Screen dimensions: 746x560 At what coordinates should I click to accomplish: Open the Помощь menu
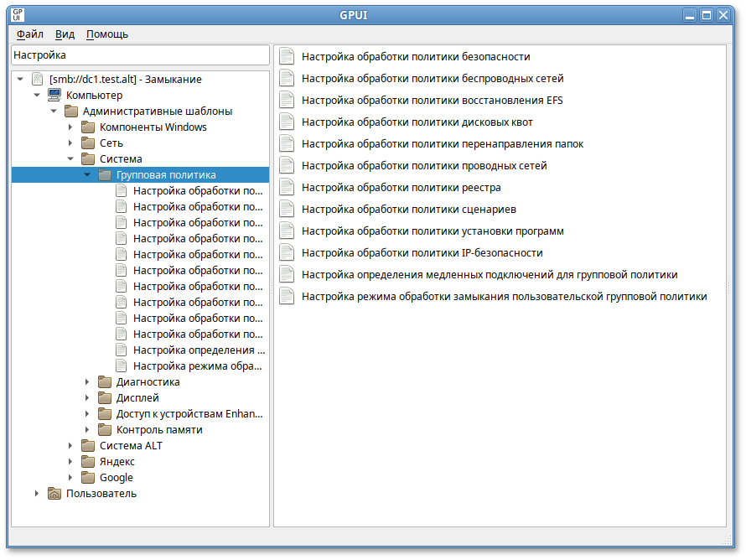(x=107, y=34)
